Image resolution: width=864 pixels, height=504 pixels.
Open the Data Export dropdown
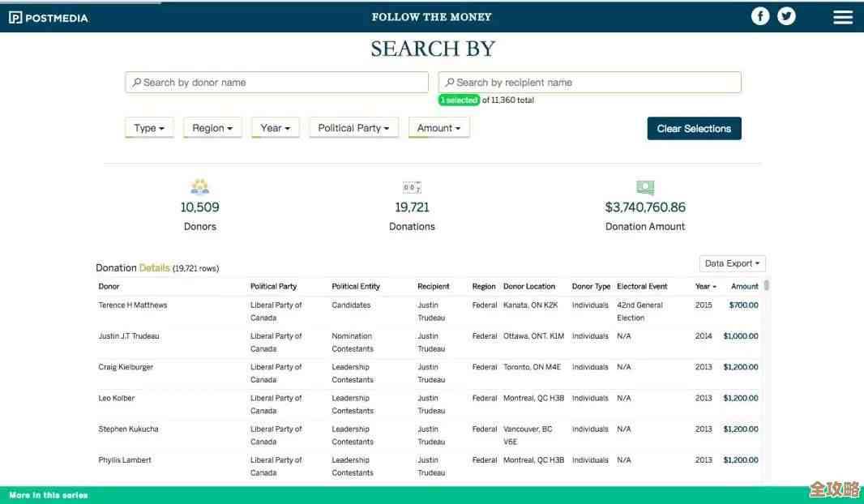(x=732, y=263)
